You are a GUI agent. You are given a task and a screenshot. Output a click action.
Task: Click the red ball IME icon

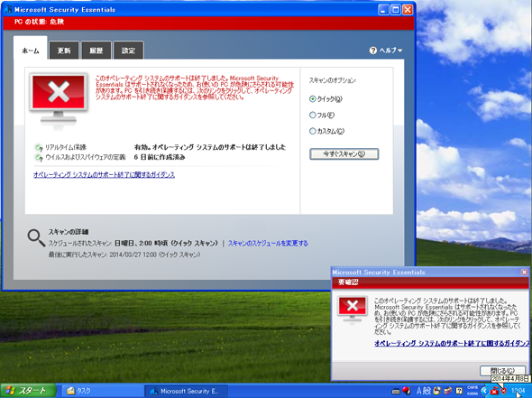pos(406,391)
